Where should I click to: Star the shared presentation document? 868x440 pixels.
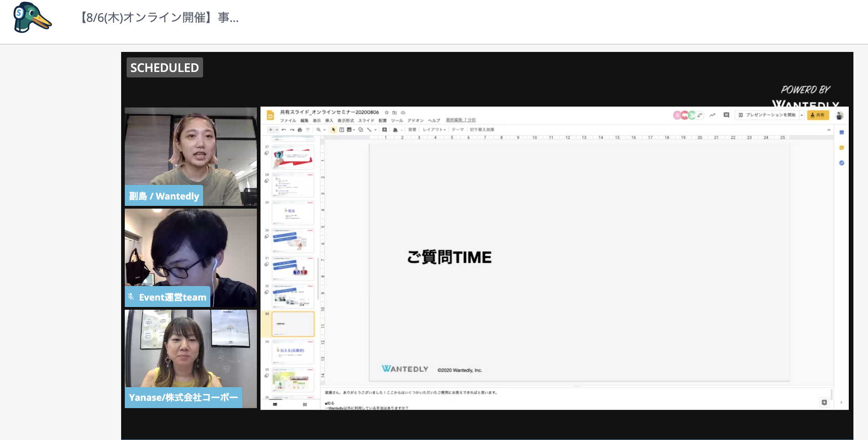(x=387, y=113)
